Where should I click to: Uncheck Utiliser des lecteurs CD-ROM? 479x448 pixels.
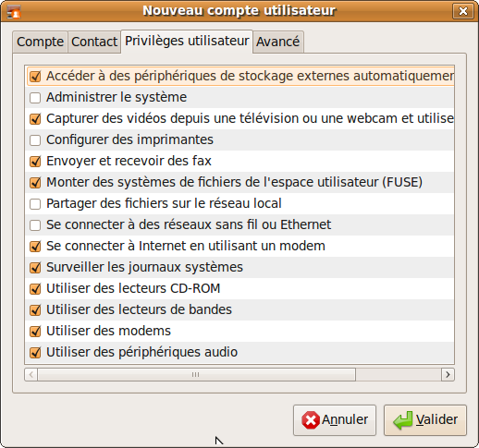(x=35, y=289)
